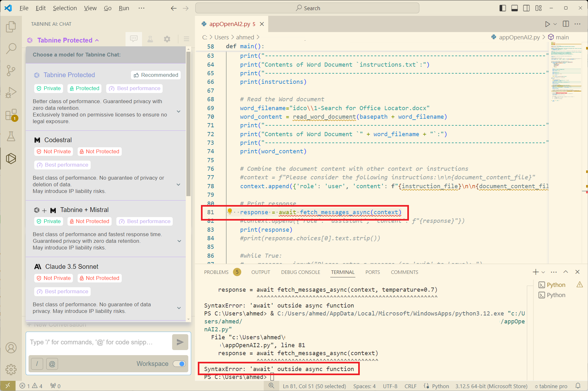Viewport: 588px width, 391px height.
Task: Open the Source Control view
Action: point(11,70)
